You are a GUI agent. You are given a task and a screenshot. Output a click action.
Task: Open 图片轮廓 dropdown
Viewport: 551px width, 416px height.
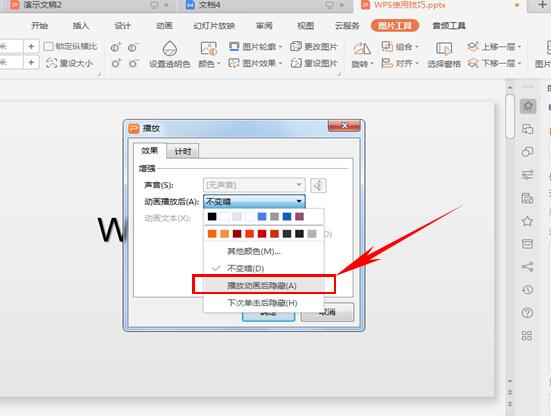coord(255,46)
